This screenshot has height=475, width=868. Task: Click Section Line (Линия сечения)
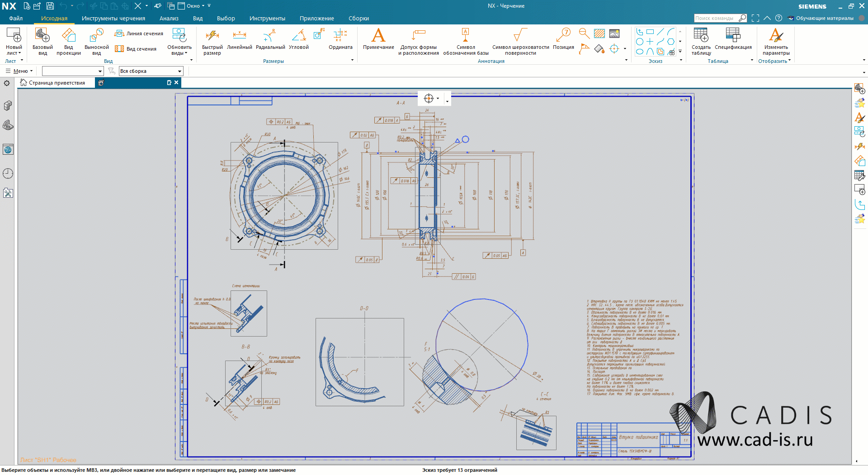tap(139, 33)
